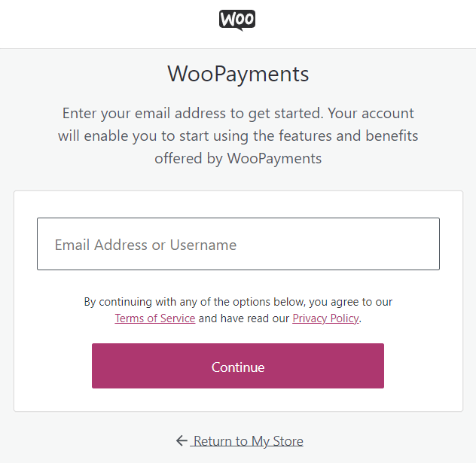The image size is (476, 463).
Task: Place cursor in the email or username box
Action: (x=238, y=244)
